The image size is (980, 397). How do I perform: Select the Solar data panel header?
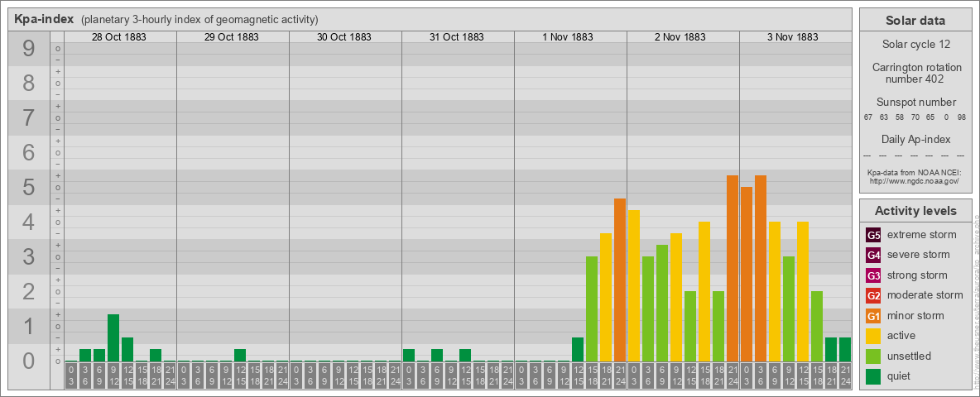(x=915, y=21)
